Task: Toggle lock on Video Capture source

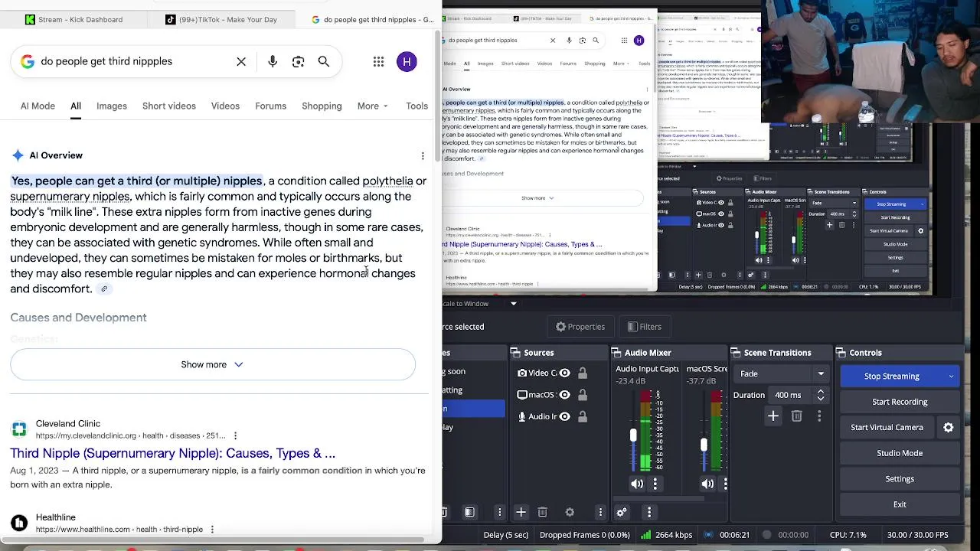Action: click(583, 373)
